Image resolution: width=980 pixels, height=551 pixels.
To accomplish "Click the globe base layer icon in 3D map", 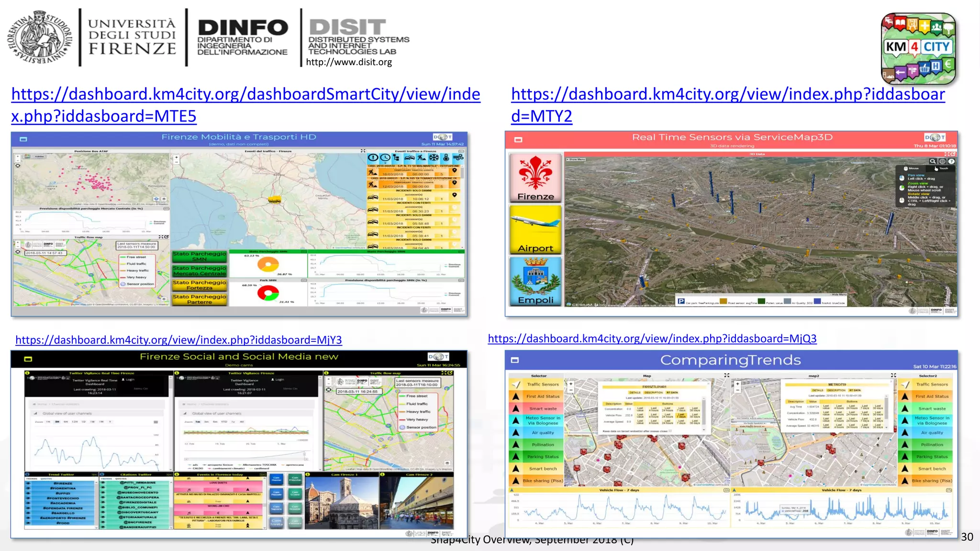I will point(942,162).
